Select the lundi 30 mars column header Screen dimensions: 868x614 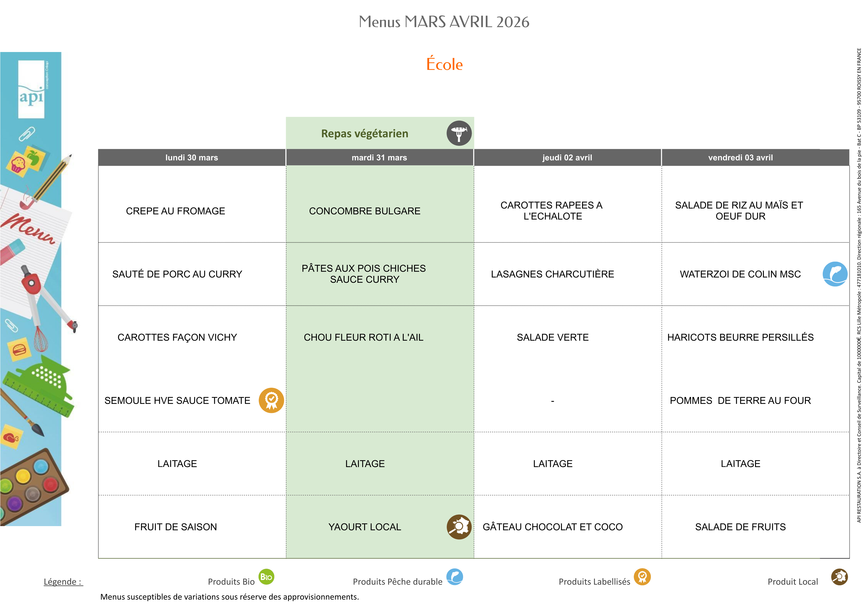192,157
